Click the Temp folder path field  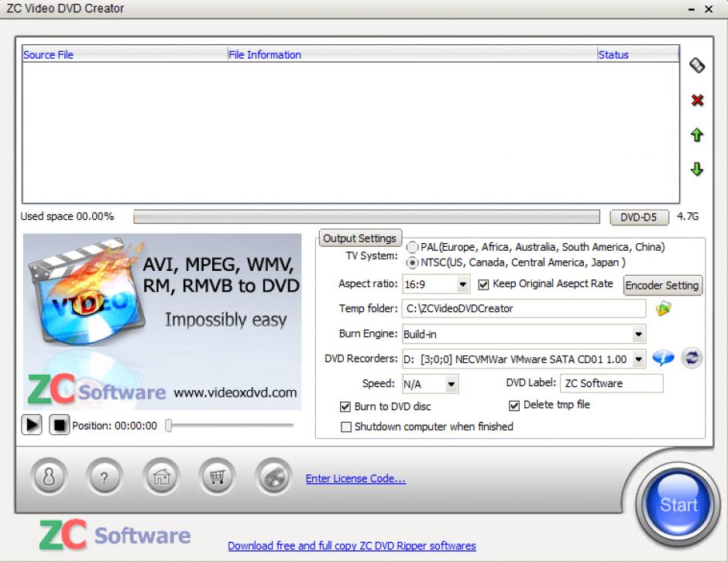tap(524, 309)
